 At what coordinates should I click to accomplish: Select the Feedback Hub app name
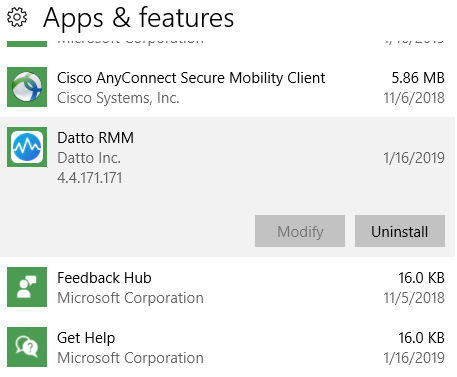(x=104, y=278)
